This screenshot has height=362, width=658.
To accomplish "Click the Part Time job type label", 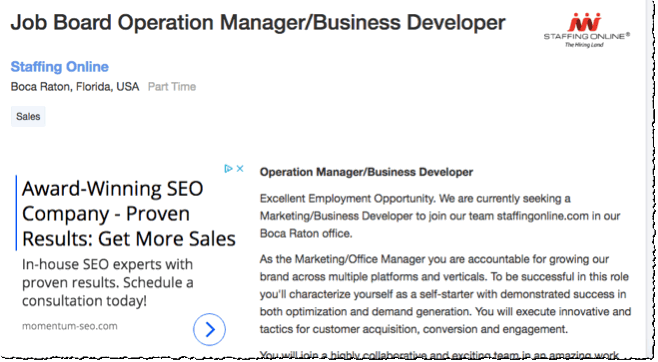I will point(172,86).
